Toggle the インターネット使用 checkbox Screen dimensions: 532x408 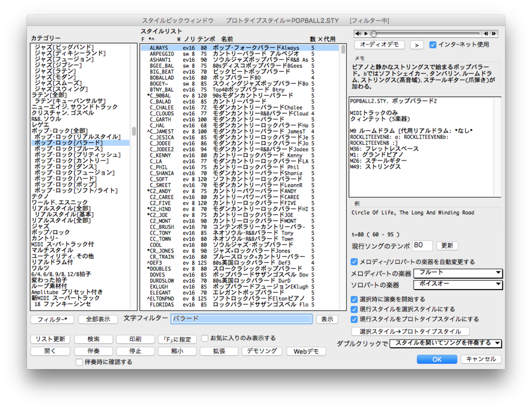click(433, 45)
